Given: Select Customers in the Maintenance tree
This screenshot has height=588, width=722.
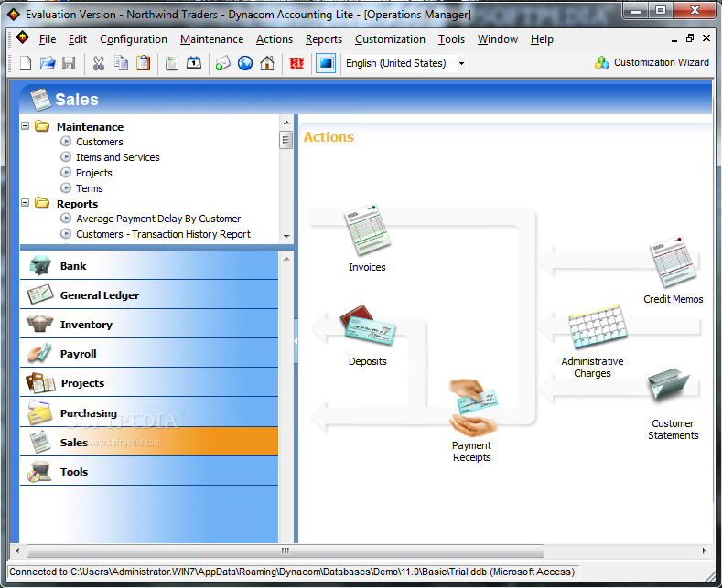Looking at the screenshot, I should click(x=100, y=142).
